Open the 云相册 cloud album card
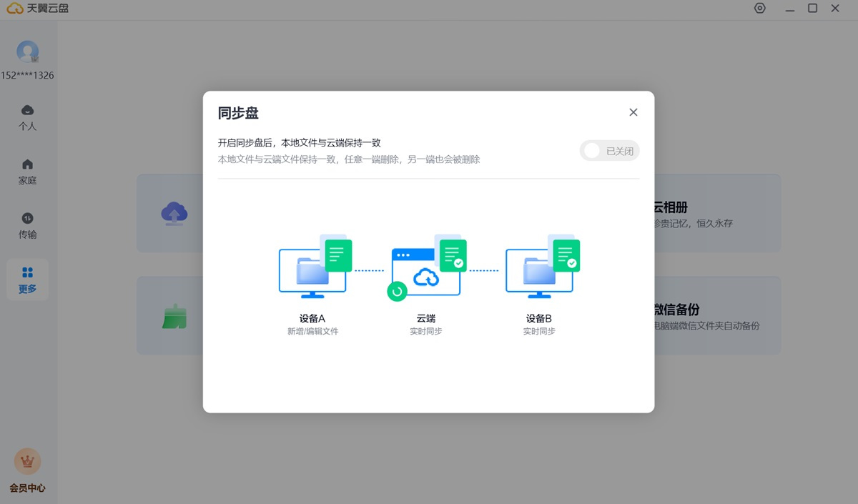Screen dimensions: 858x504 [x=715, y=213]
